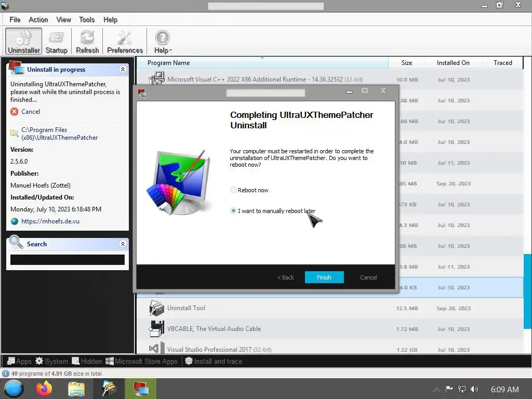Viewport: 532px width, 399px height.
Task: Sort by Installed On column header
Action: [x=453, y=63]
